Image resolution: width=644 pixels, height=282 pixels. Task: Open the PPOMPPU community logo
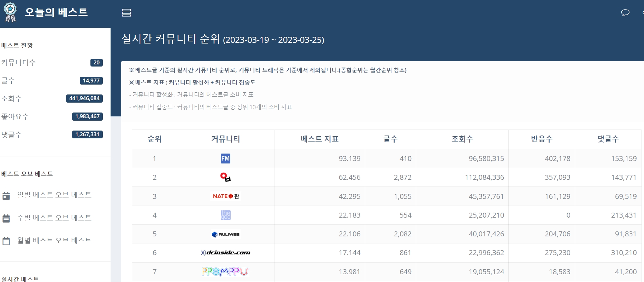coord(225,271)
